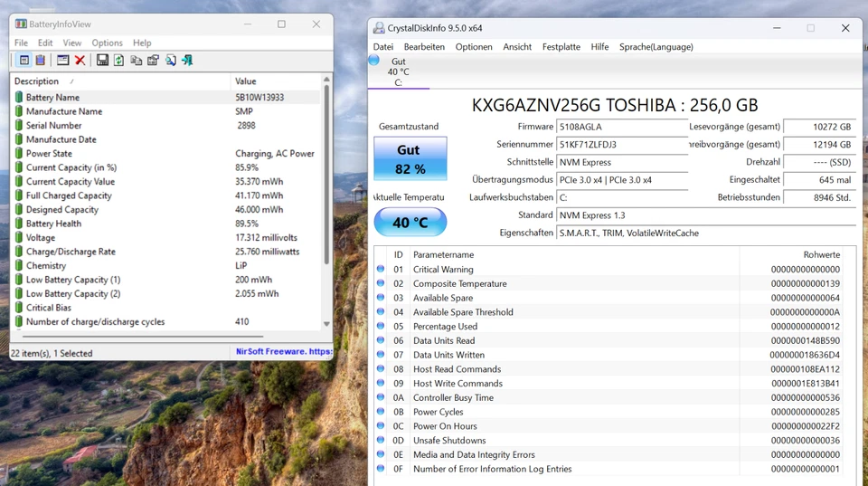The height and width of the screenshot is (486, 868).
Task: Click the blue dot beside Controller Busy Time
Action: [381, 396]
